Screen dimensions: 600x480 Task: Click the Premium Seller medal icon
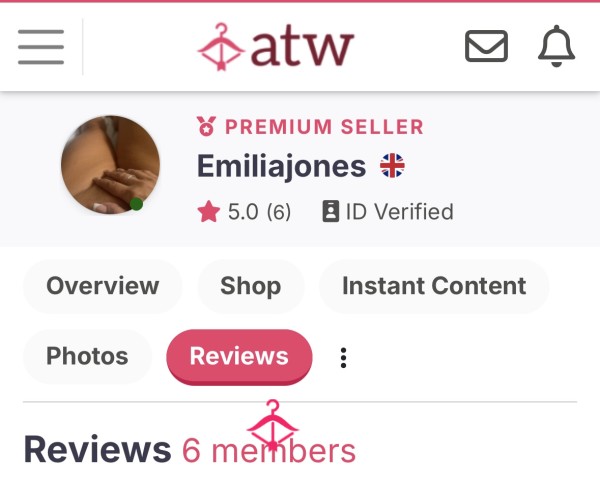click(207, 126)
